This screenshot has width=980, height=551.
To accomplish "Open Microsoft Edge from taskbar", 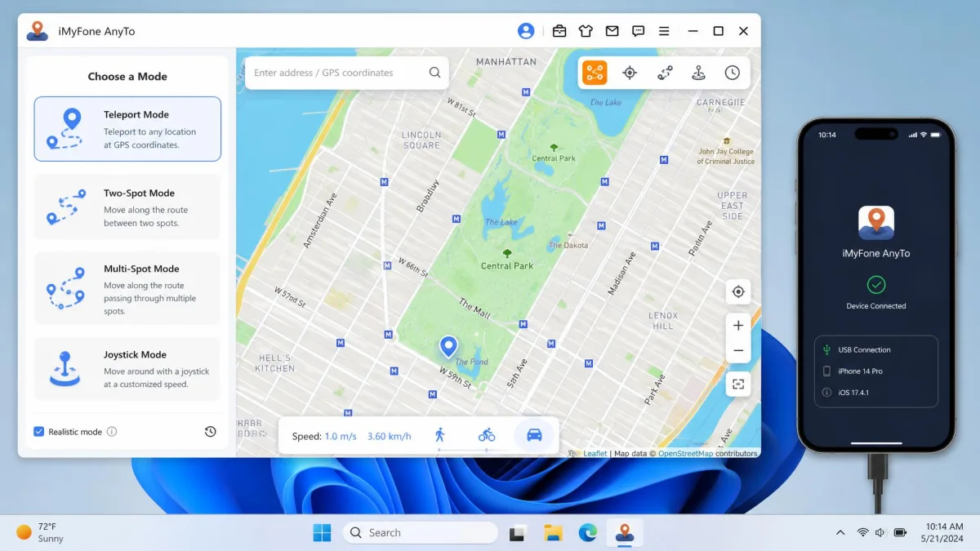I will pyautogui.click(x=588, y=533).
